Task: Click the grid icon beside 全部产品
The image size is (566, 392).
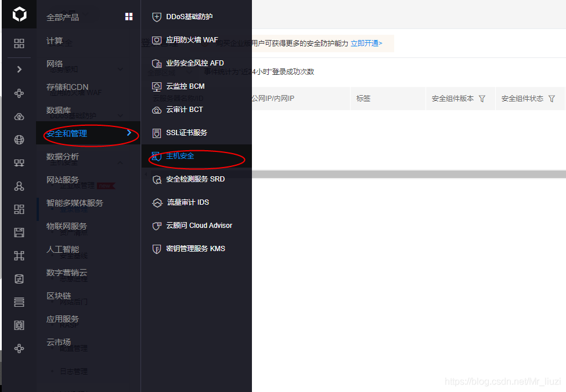Action: point(129,17)
